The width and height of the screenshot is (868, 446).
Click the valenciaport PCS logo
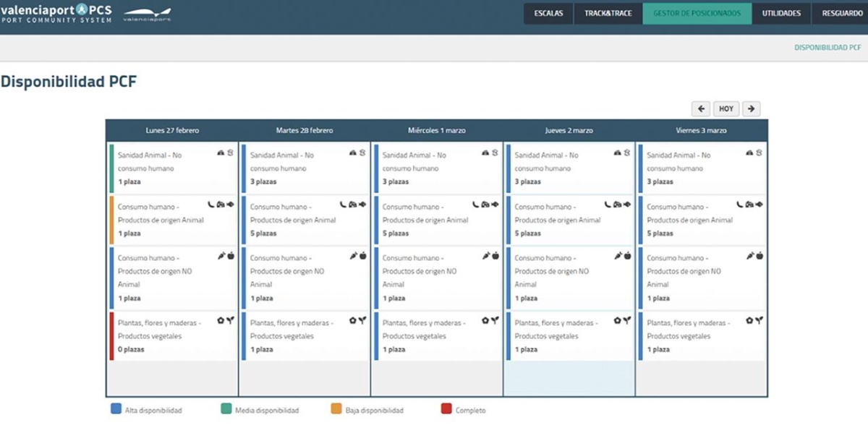coord(56,13)
